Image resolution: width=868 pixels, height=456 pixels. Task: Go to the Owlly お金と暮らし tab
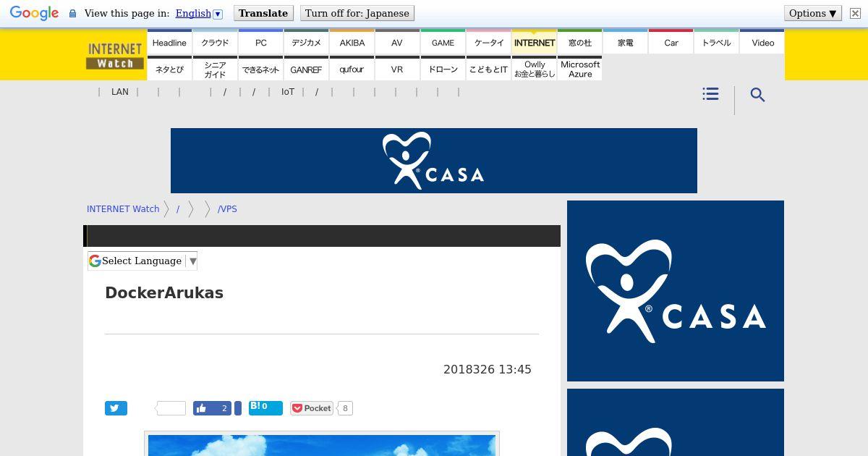click(x=535, y=69)
